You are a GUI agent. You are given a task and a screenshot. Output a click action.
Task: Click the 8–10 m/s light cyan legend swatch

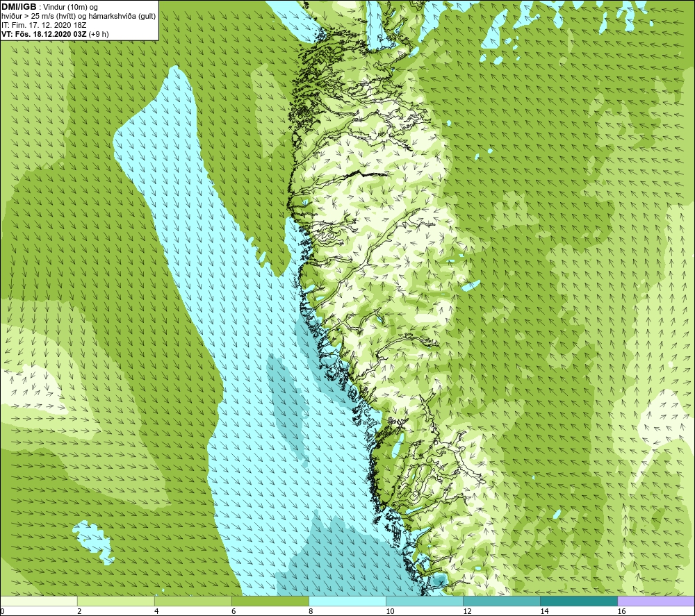click(347, 601)
